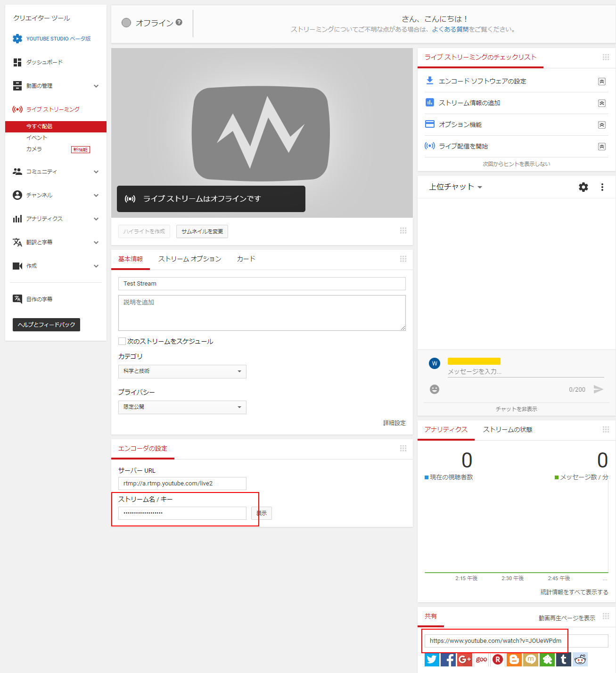Click the Test Stream title field
The image size is (616, 673).
[x=262, y=284]
